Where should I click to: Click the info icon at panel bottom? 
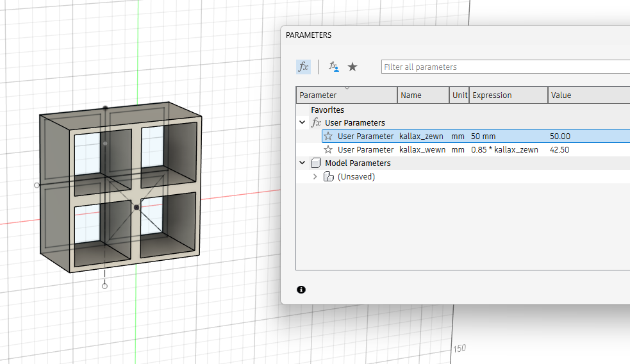301,290
